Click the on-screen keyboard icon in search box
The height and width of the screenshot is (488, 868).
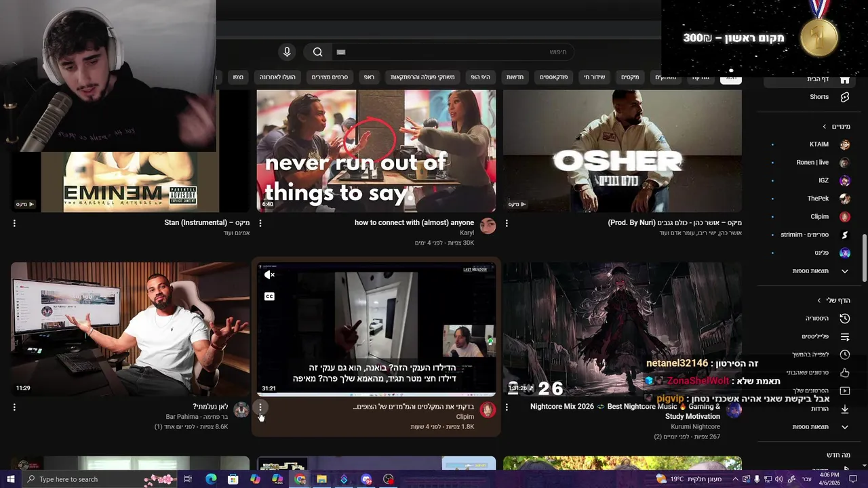tap(341, 52)
